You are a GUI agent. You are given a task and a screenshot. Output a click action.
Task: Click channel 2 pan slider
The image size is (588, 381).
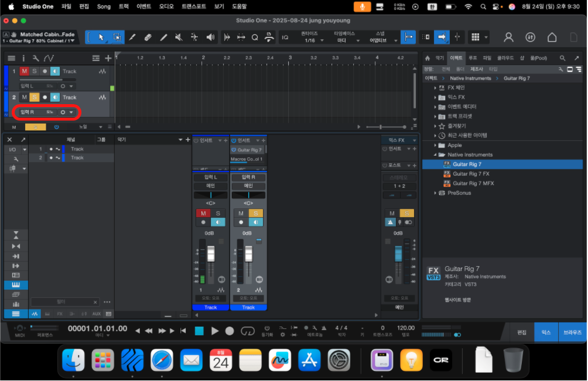[x=248, y=195]
